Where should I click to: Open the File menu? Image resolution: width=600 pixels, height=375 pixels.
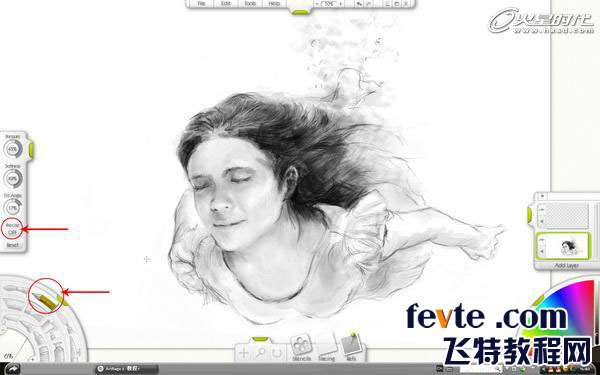coord(201,3)
